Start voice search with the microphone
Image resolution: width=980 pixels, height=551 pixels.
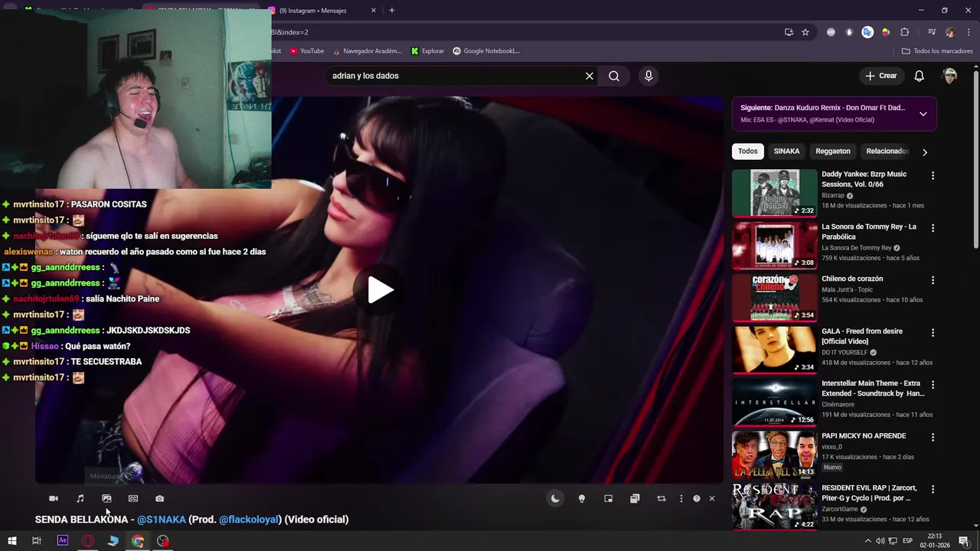click(x=648, y=76)
